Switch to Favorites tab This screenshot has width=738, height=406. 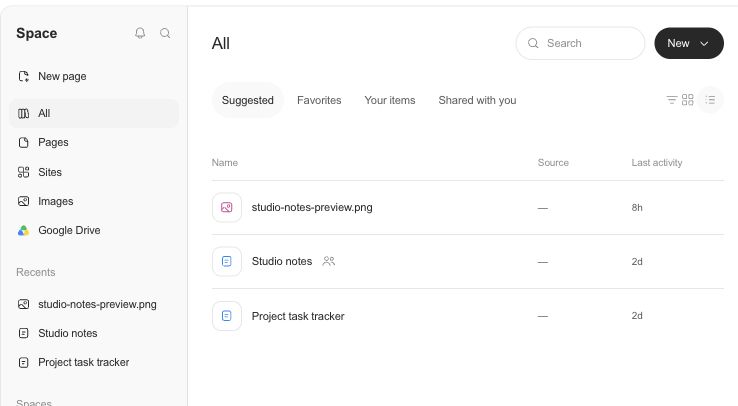pyautogui.click(x=319, y=100)
